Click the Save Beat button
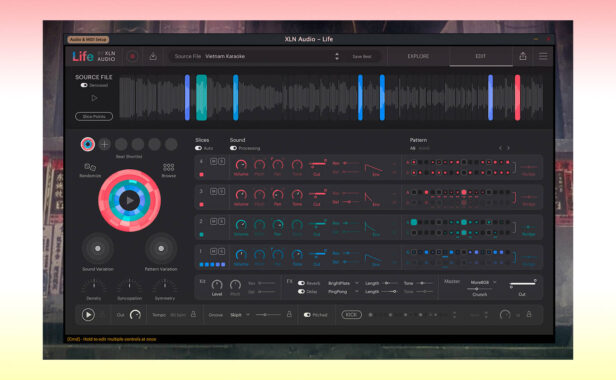Viewport: 616px width, 380px height. click(x=361, y=57)
